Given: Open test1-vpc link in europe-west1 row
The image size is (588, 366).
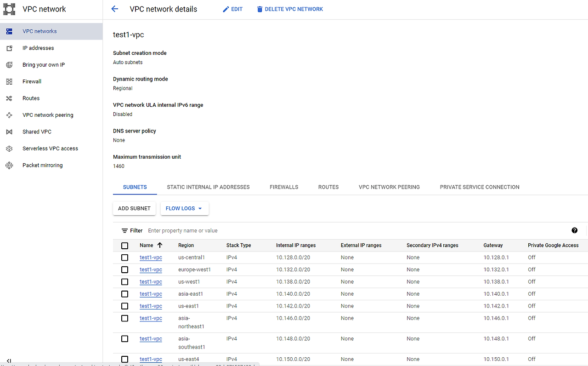Looking at the screenshot, I should coord(151,270).
